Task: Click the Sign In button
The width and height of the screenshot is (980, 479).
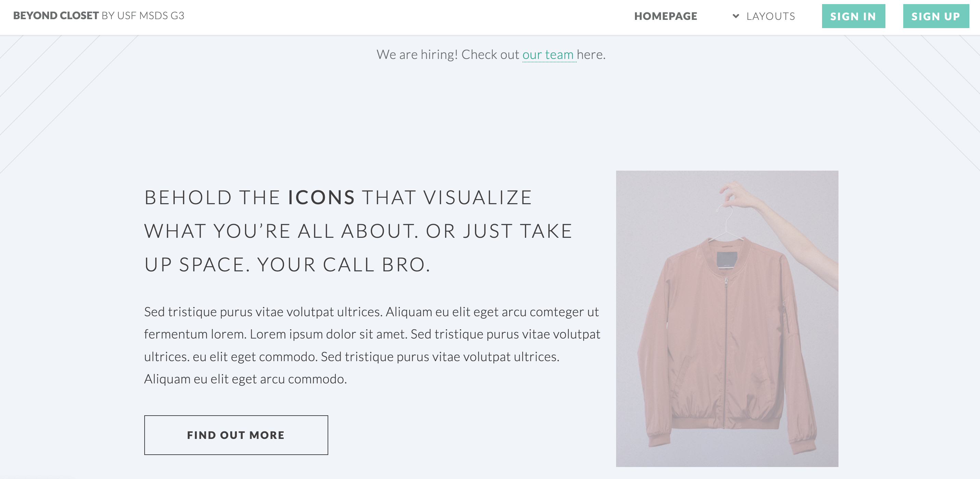Action: coord(853,16)
